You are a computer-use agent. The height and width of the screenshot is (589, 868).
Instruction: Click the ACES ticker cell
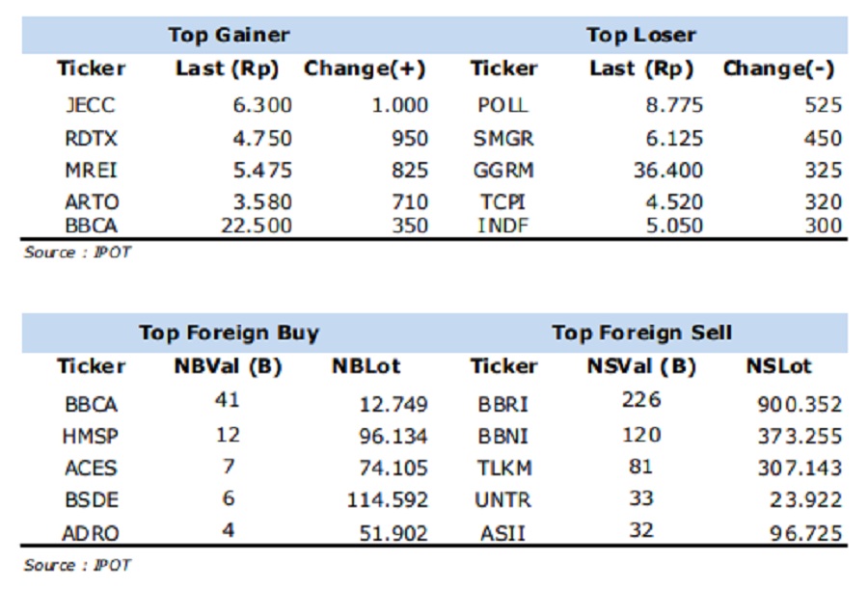coord(91,469)
